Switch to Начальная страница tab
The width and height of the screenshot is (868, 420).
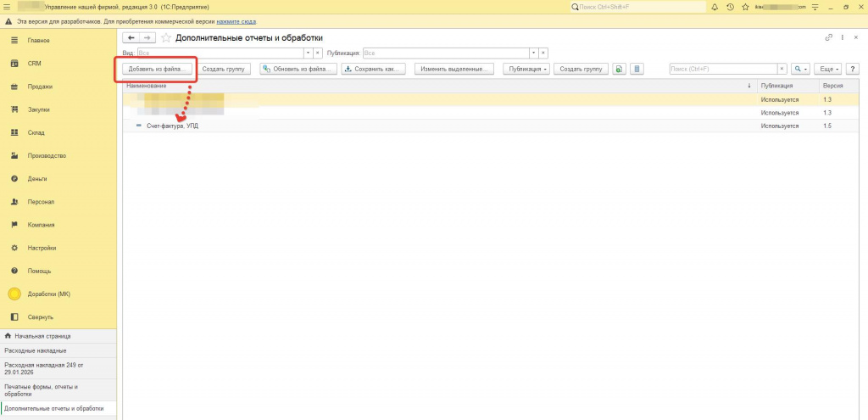(58, 336)
